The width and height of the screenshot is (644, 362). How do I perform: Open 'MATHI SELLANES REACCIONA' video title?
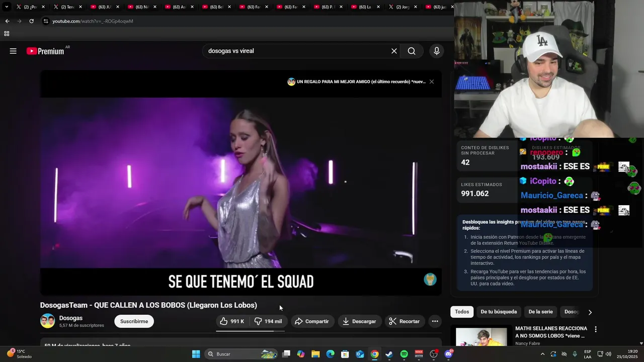pos(551,332)
